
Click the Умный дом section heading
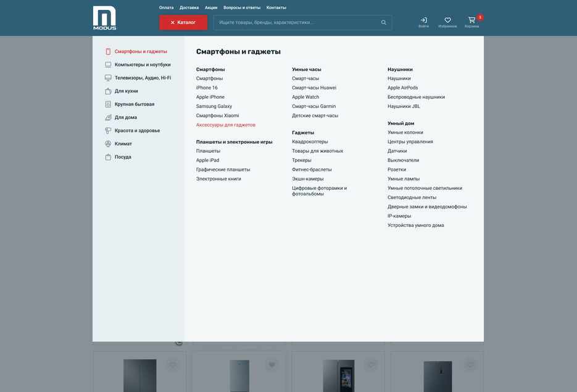tap(401, 123)
